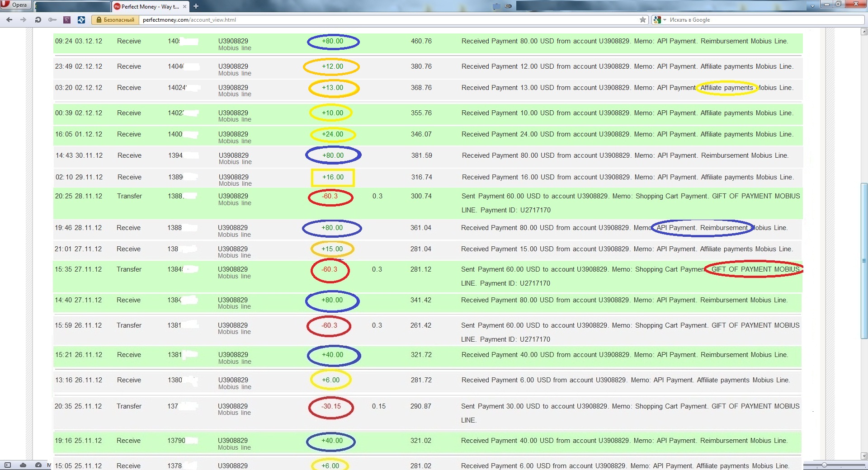Screen dimensions: 868x470
Task: Select the 16:05 01.12.12 timestamp
Action: point(79,134)
